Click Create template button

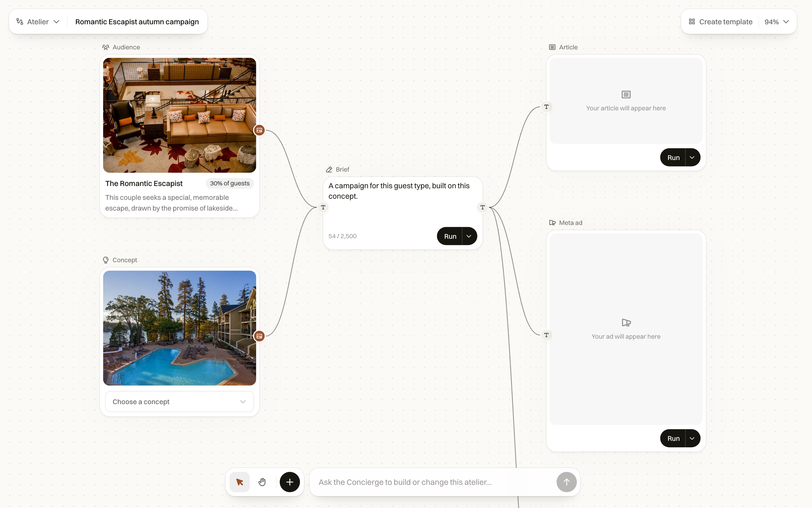[720, 21]
